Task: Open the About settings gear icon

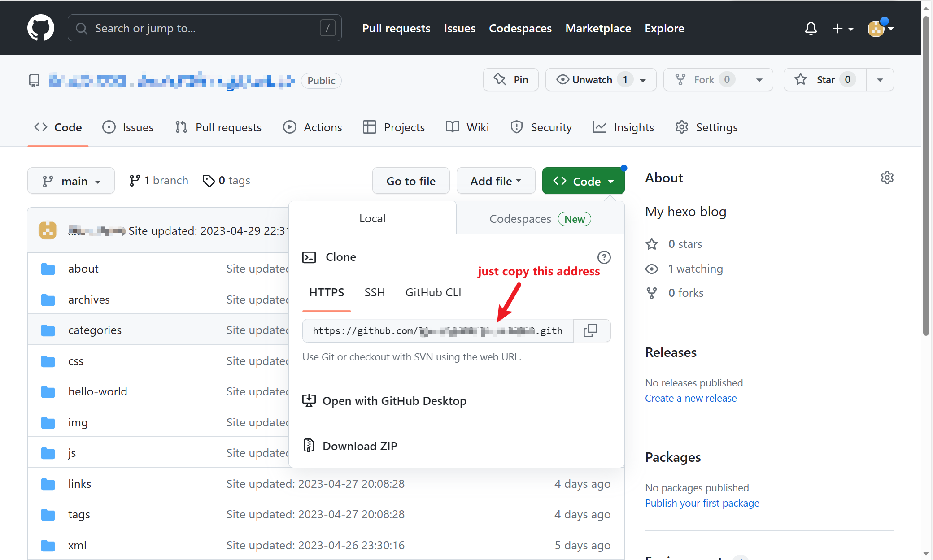Action: (x=887, y=178)
